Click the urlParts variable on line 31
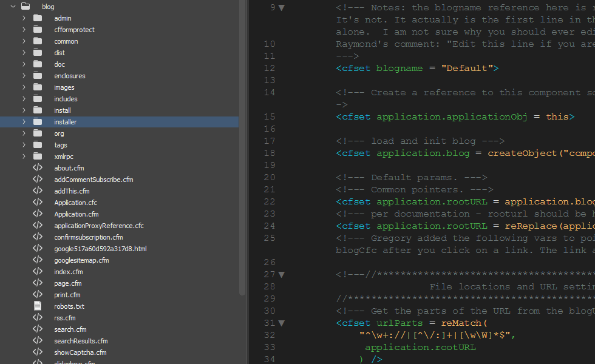The width and height of the screenshot is (595, 364). pyautogui.click(x=399, y=323)
